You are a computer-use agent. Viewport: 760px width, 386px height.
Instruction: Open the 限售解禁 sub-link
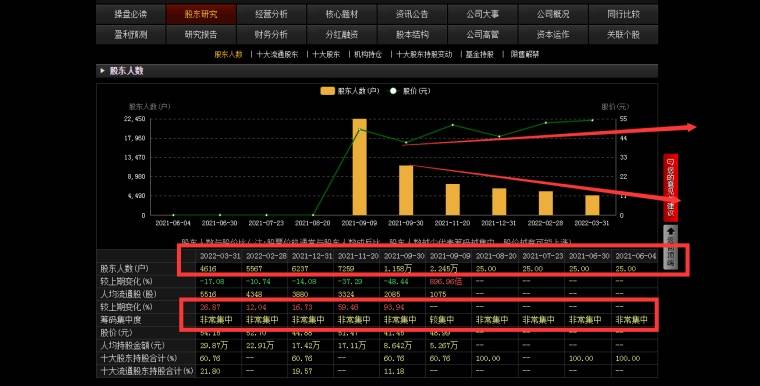tap(524, 55)
